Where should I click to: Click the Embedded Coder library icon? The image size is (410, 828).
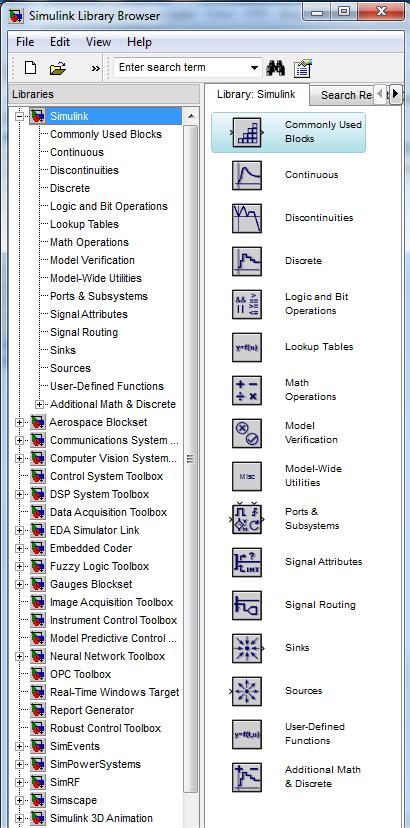click(38, 548)
